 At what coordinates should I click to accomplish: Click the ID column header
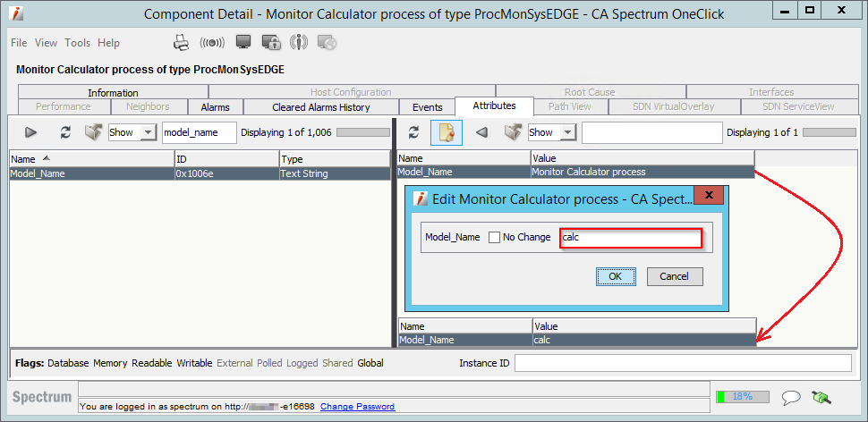[227, 159]
